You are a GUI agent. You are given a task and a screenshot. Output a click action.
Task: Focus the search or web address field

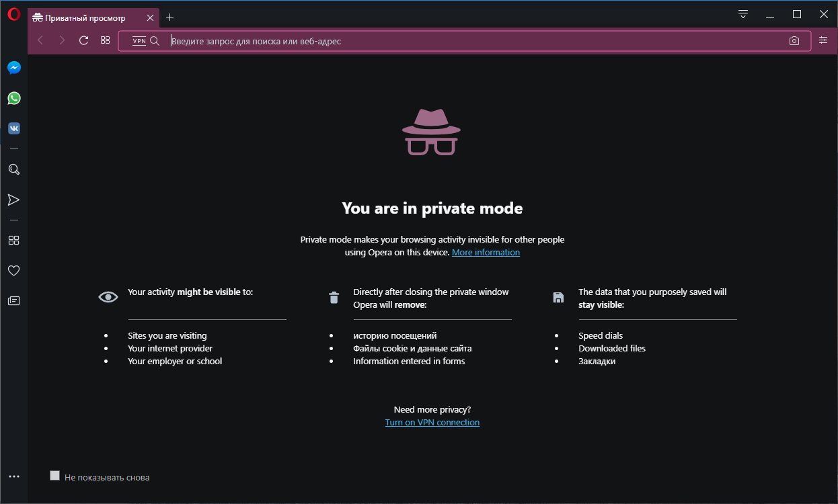tap(471, 41)
